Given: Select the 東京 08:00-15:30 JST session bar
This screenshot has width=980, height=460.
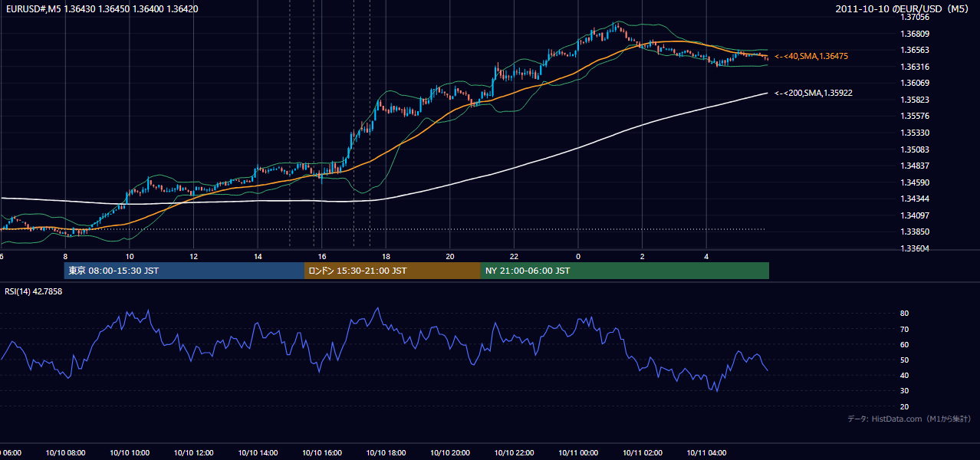Looking at the screenshot, I should click(184, 271).
